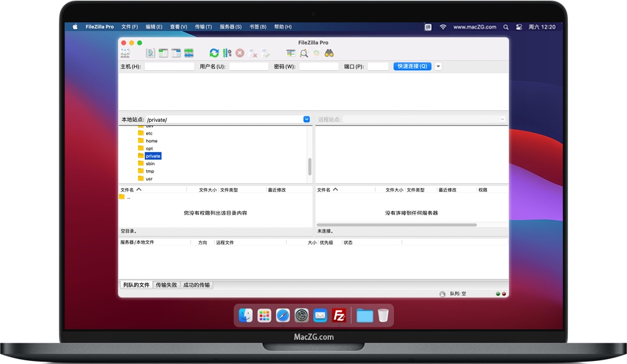The width and height of the screenshot is (627, 364).
Task: Click the red cancel operation icon
Action: tap(240, 53)
